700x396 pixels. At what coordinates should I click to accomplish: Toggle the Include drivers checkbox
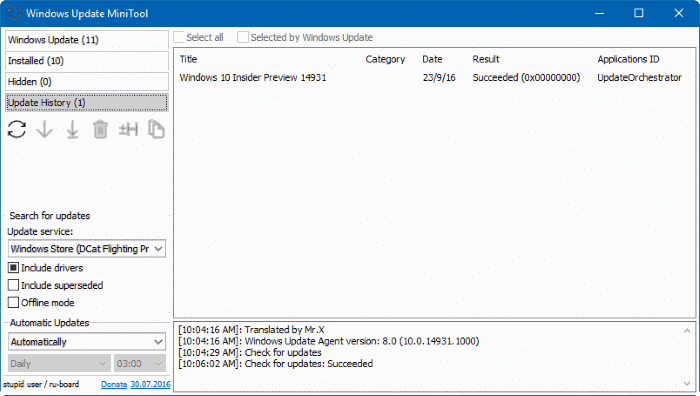coord(13,268)
